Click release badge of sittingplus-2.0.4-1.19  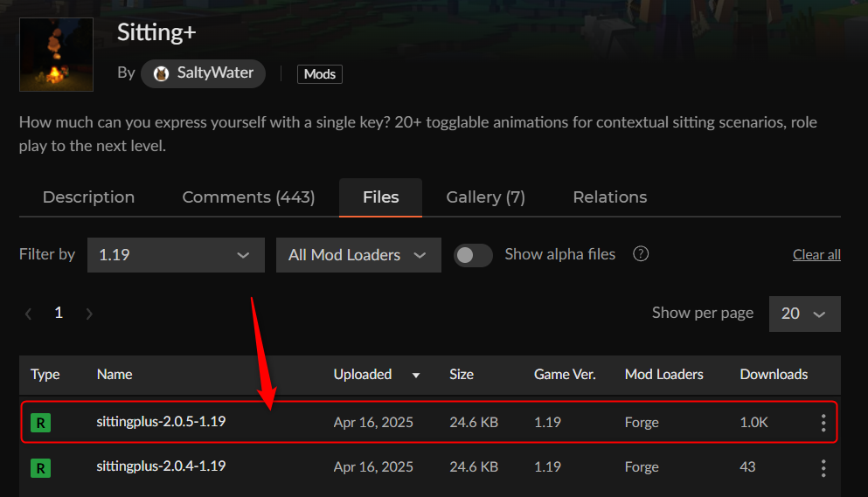coord(40,468)
